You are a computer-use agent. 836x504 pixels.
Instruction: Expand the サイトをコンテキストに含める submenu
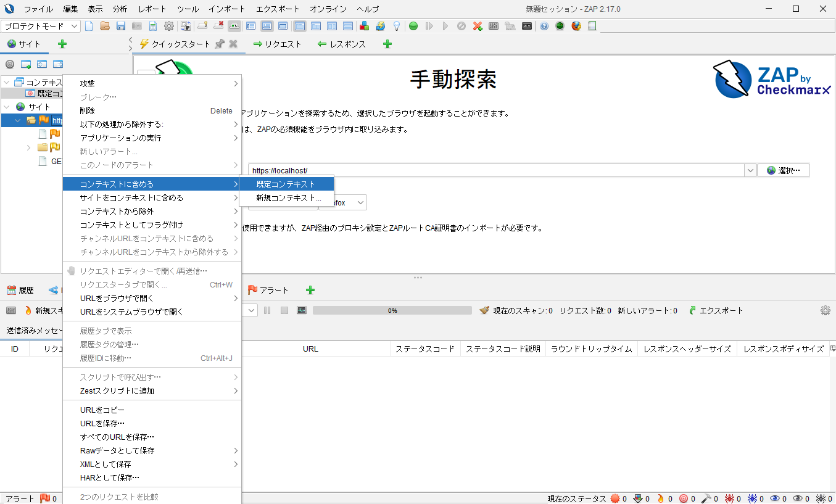point(152,197)
